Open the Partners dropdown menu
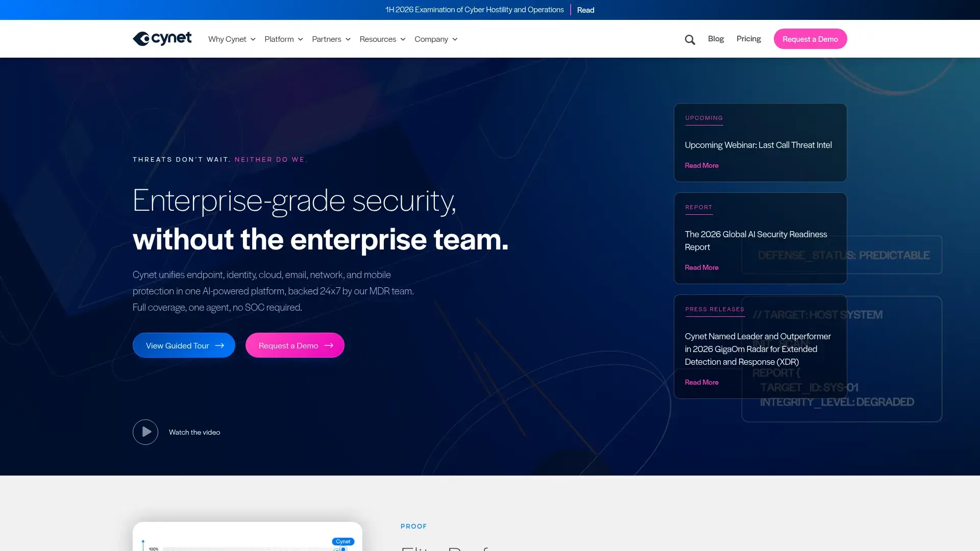The image size is (980, 551). point(331,39)
